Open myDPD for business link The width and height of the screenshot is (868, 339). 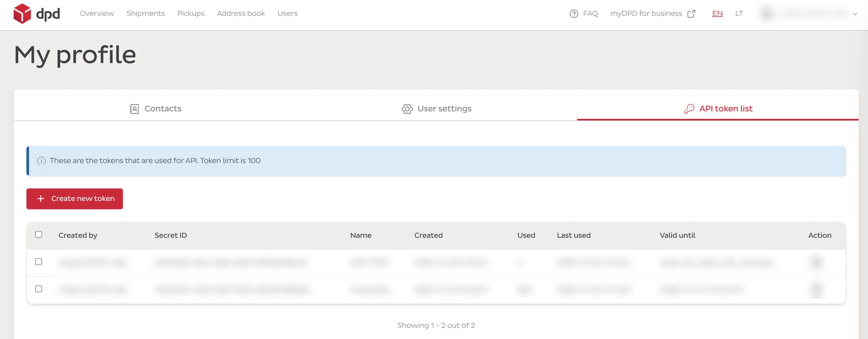click(646, 13)
